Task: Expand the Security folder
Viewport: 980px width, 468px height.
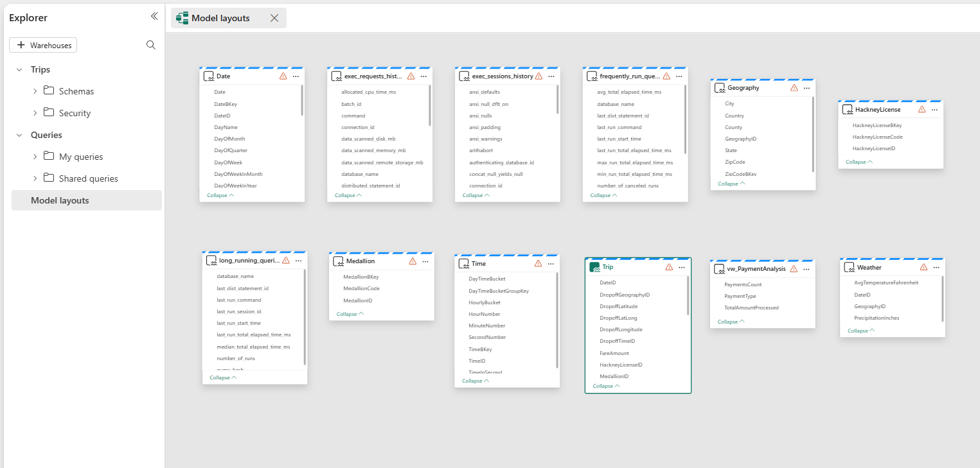Action: [35, 113]
